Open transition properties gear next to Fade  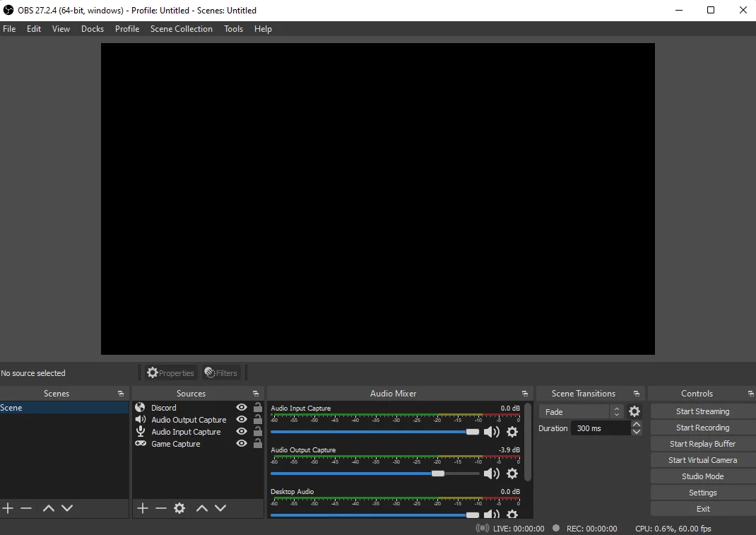[x=634, y=411]
